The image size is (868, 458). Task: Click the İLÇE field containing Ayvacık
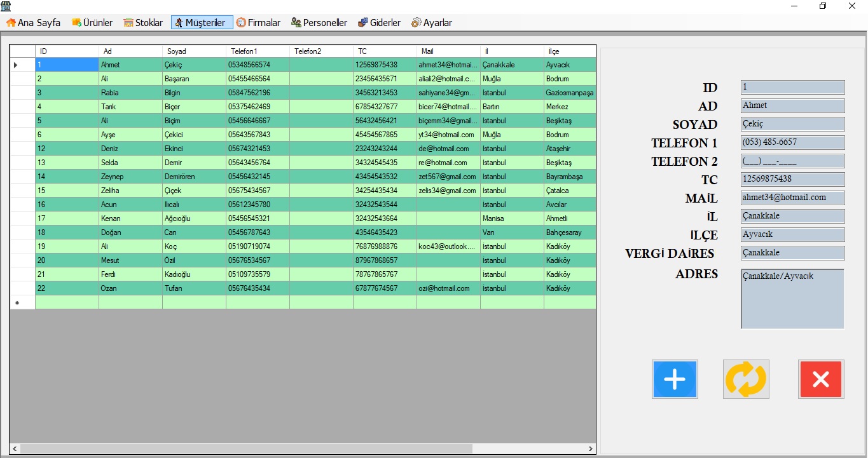point(792,235)
